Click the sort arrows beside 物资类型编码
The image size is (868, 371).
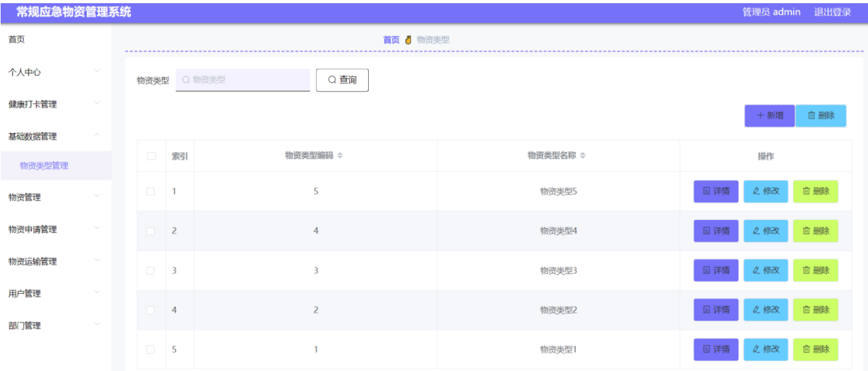(340, 156)
